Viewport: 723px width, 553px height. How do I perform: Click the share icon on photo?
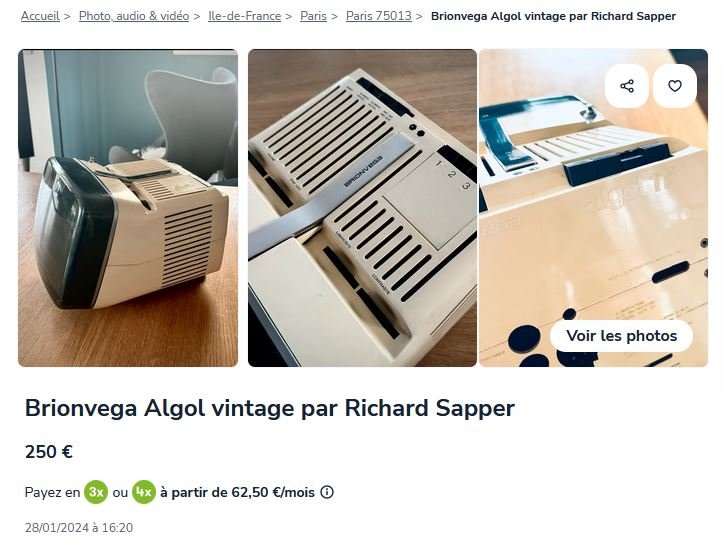[627, 86]
